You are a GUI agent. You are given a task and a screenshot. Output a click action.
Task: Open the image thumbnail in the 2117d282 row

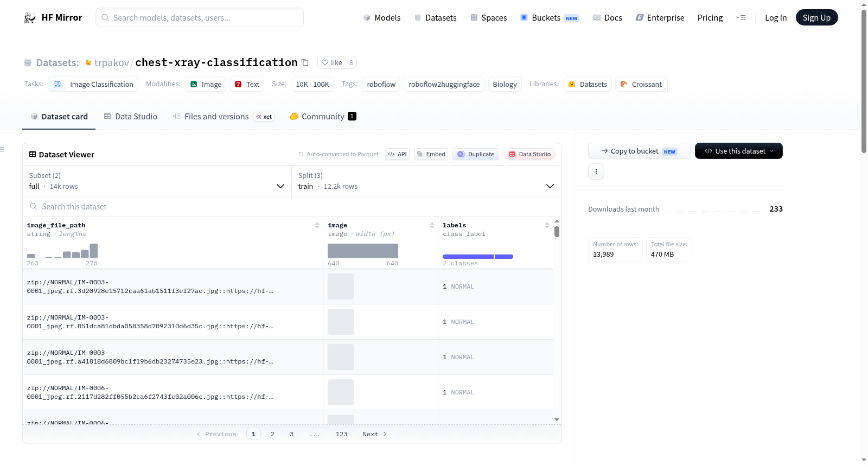[341, 392]
